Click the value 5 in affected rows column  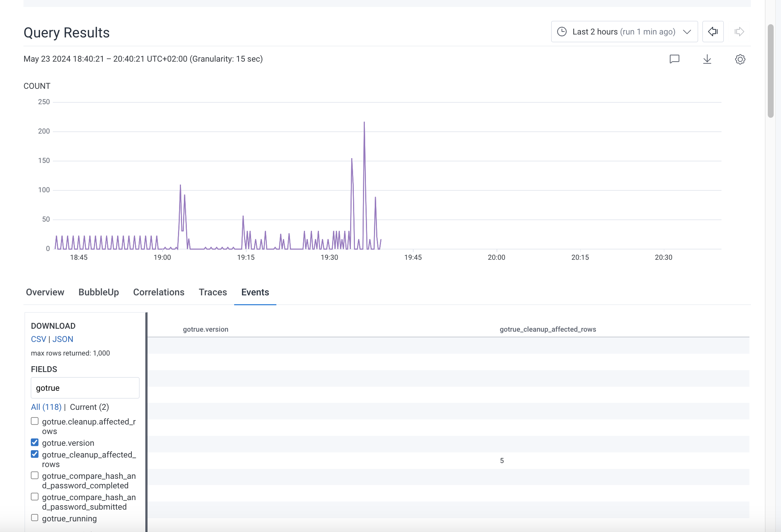click(502, 460)
